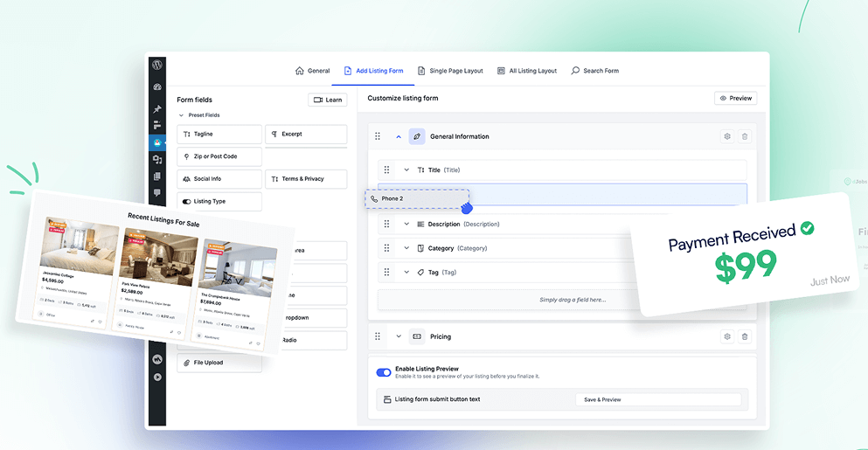This screenshot has height=450, width=868.
Task: Open the Comments bubble icon in sidebar
Action: [x=157, y=193]
